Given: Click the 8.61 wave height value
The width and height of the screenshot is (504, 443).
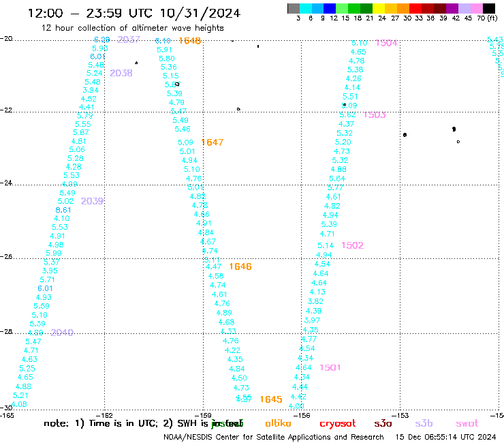Looking at the screenshot, I should (63, 210).
